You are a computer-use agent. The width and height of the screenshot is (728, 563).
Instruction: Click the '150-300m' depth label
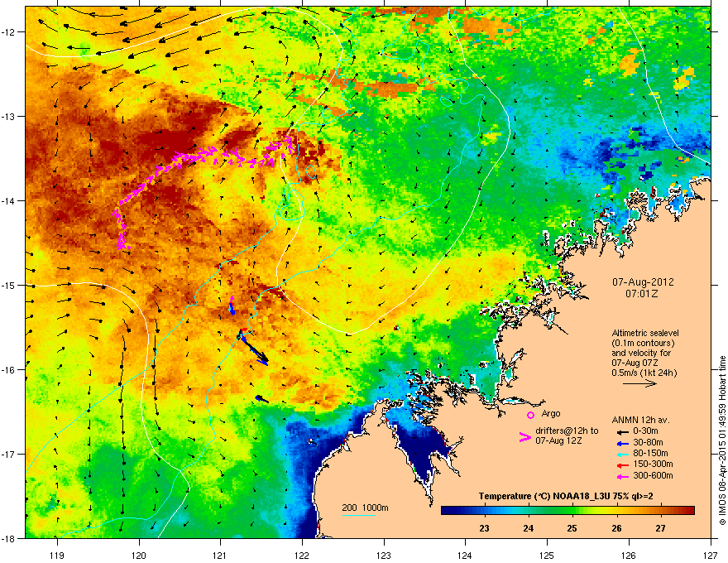tap(653, 464)
